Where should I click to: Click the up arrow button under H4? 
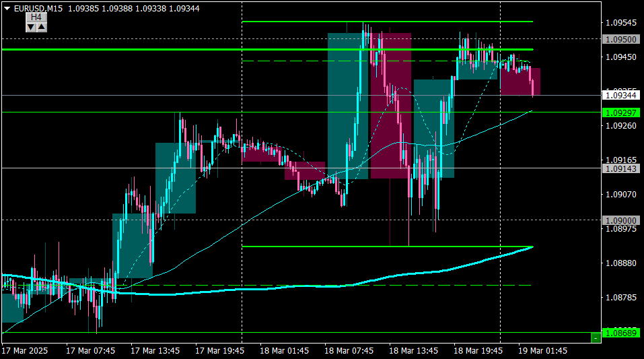click(x=41, y=27)
